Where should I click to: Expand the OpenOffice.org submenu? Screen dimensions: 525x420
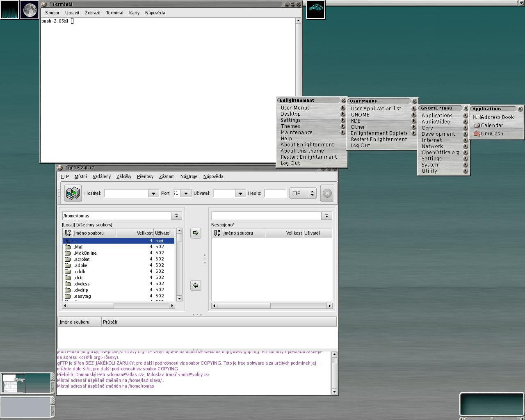pos(466,153)
